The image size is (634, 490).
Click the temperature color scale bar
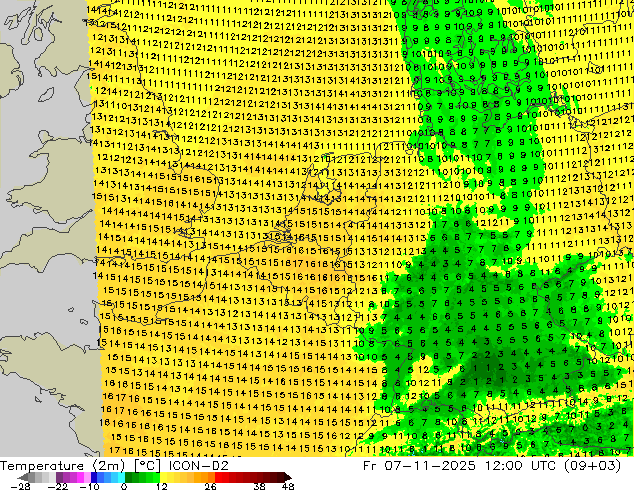(154, 477)
